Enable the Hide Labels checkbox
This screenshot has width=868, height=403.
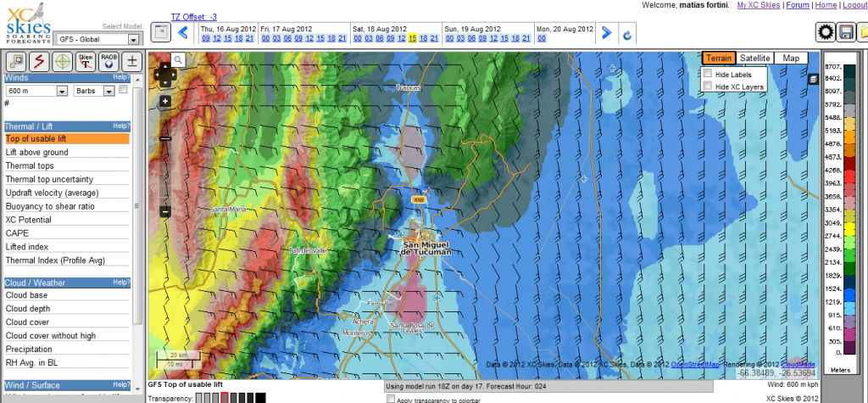click(708, 75)
